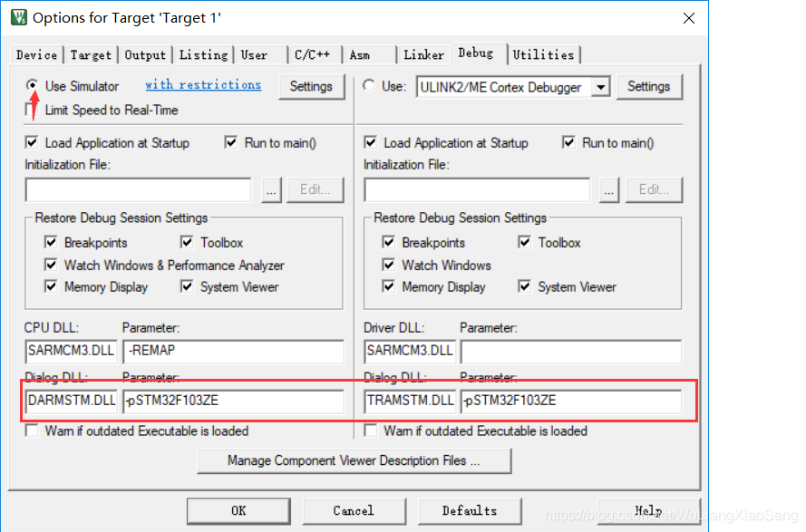
Task: Click the Help button
Action: (648, 511)
